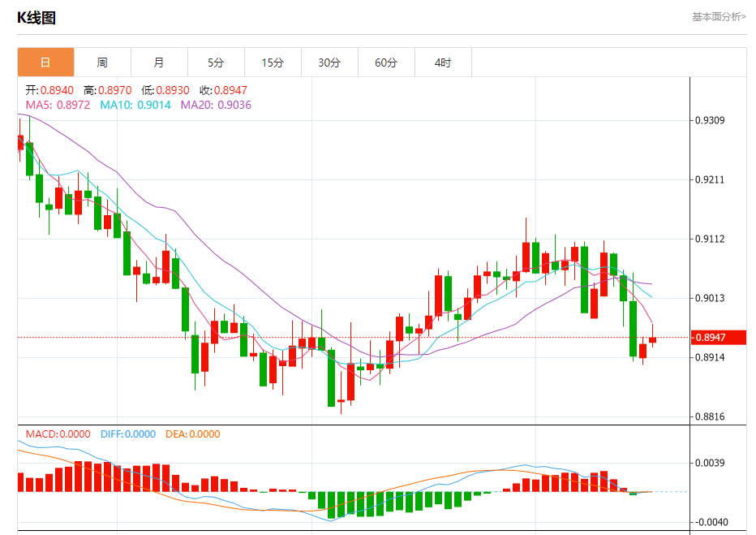Click the MA10: 0.9014 indicator label
Image resolution: width=756 pixels, height=535 pixels.
(x=135, y=105)
